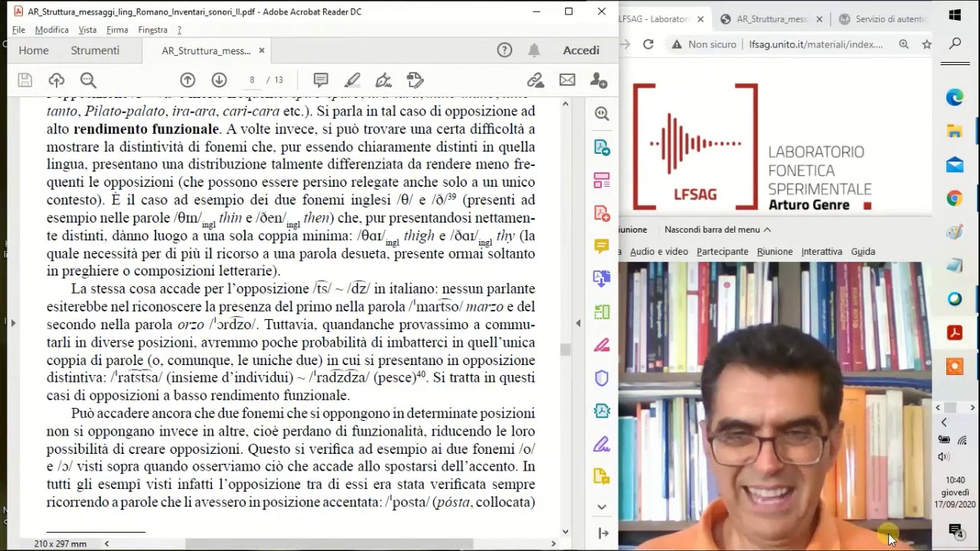The height and width of the screenshot is (551, 980).
Task: Click the Combine files purple icon
Action: [x=602, y=279]
